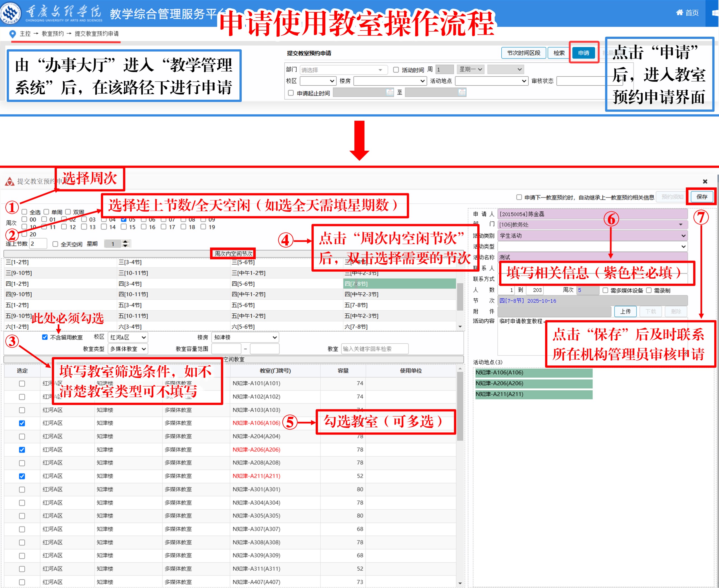Click the location pin icon in breadcrumb
Viewport: 719px width, 588px height.
(13, 34)
